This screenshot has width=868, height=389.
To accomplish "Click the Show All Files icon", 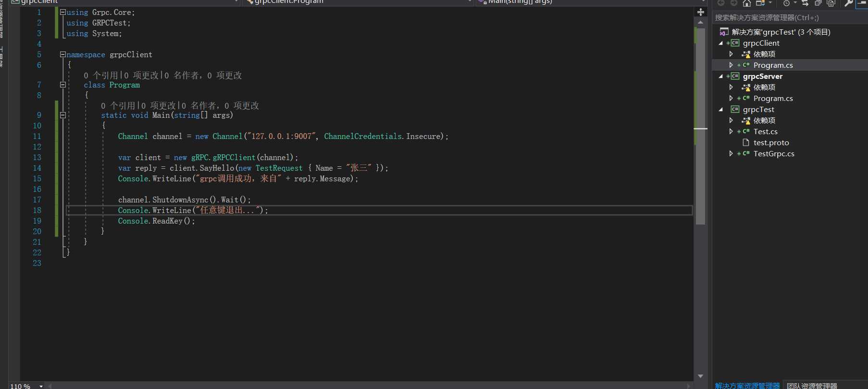I will coord(831,3).
